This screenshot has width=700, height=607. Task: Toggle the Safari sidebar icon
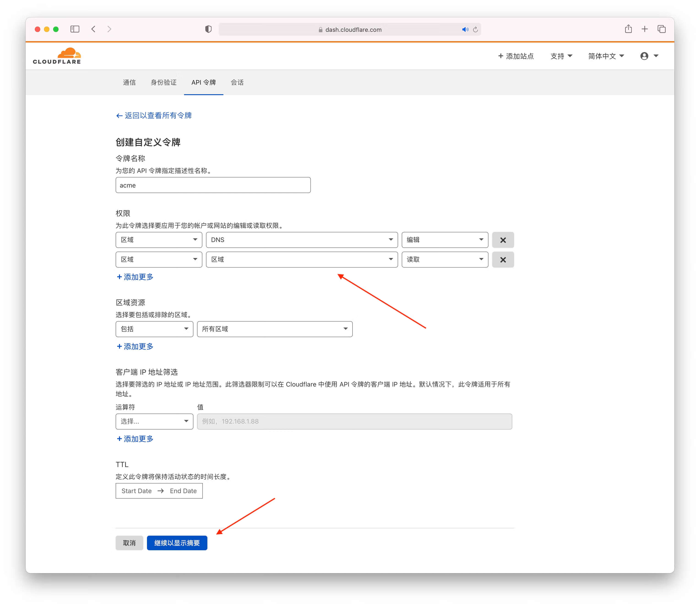click(x=75, y=29)
